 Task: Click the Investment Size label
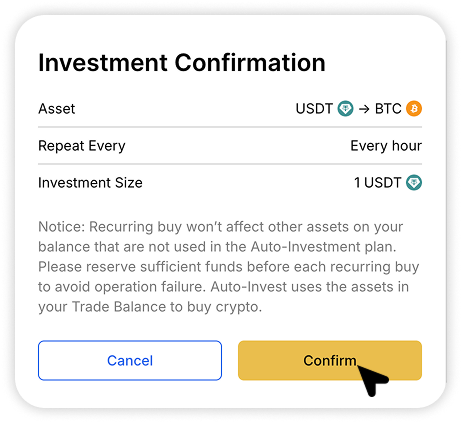coord(90,183)
